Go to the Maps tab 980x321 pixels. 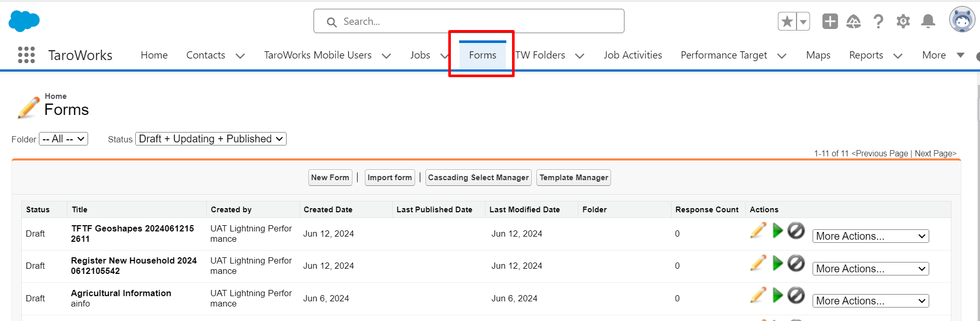[x=818, y=55]
